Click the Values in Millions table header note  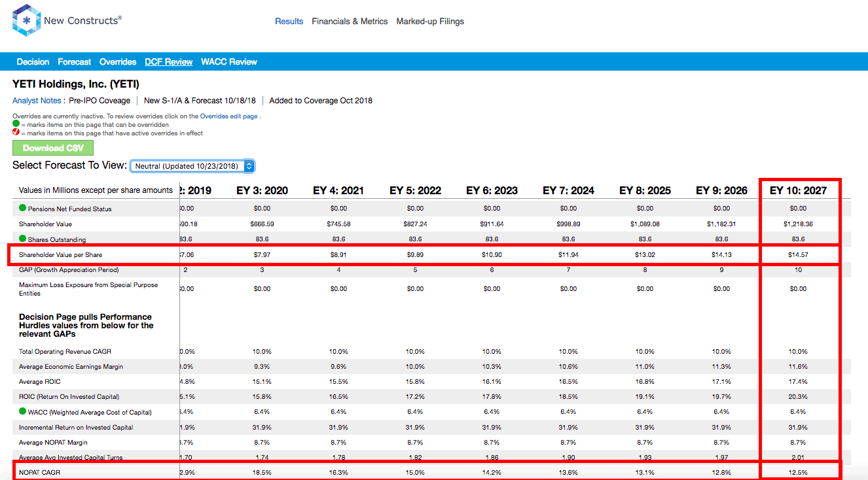[96, 190]
